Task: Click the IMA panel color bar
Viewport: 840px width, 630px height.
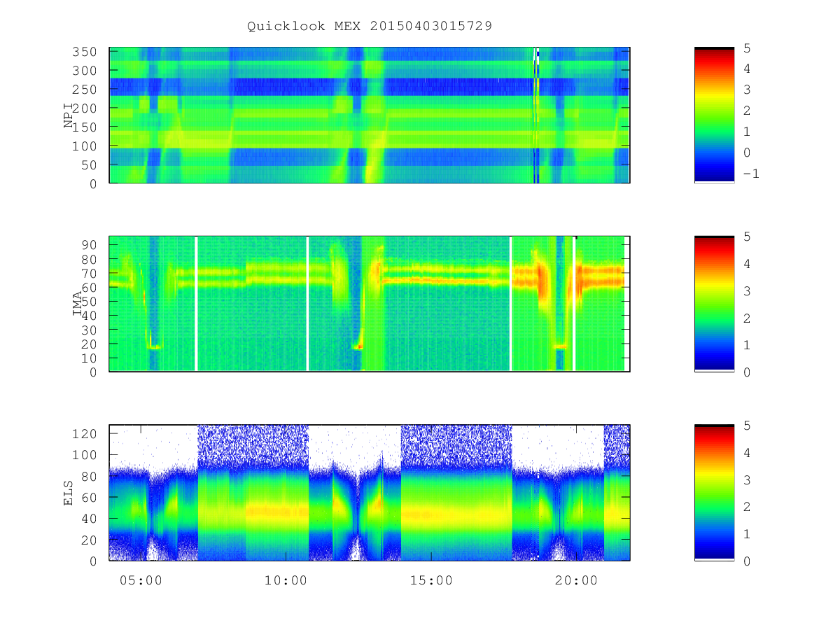Action: click(714, 304)
